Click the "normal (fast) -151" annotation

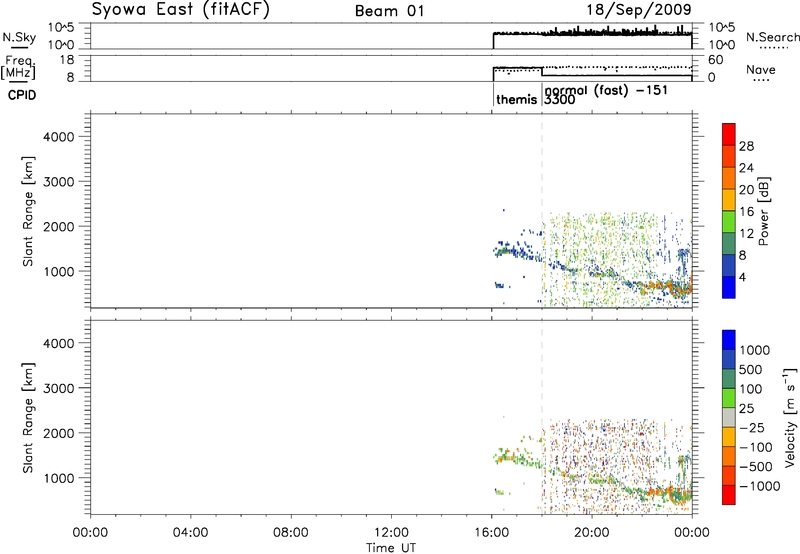click(606, 91)
